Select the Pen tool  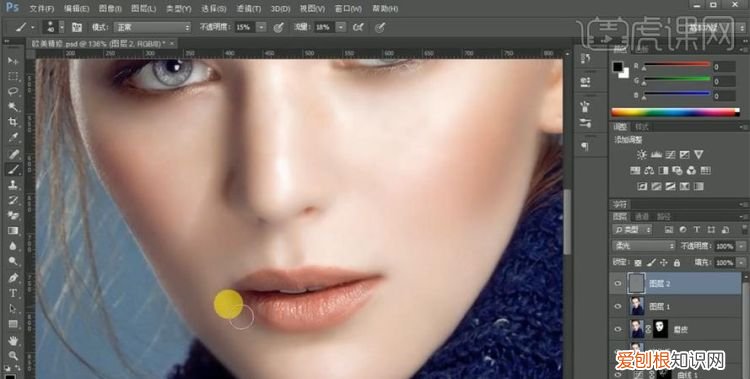click(13, 277)
